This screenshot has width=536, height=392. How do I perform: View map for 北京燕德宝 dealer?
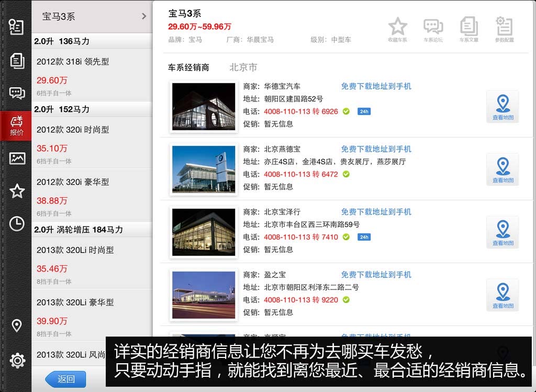(502, 170)
